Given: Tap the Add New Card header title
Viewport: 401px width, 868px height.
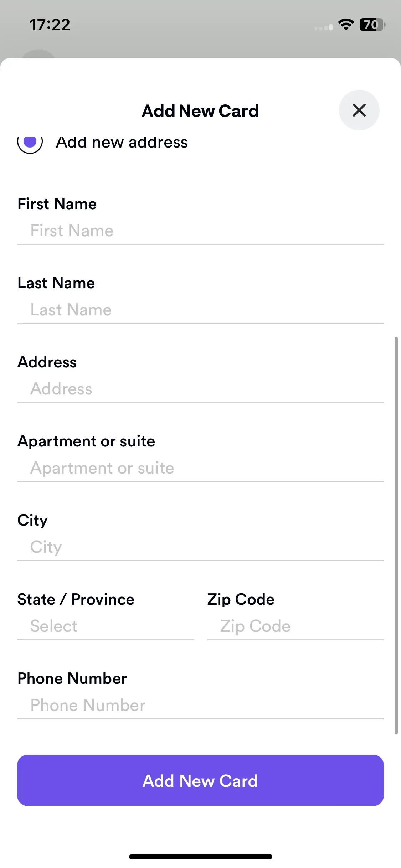Looking at the screenshot, I should coord(200,111).
